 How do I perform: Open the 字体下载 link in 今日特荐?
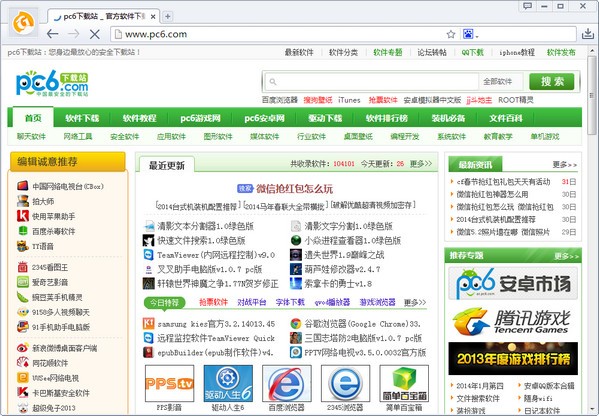(290, 302)
